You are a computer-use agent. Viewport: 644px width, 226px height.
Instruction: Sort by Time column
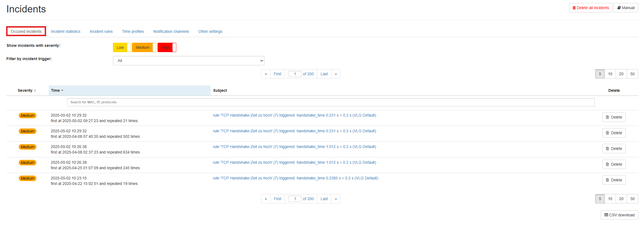click(129, 90)
